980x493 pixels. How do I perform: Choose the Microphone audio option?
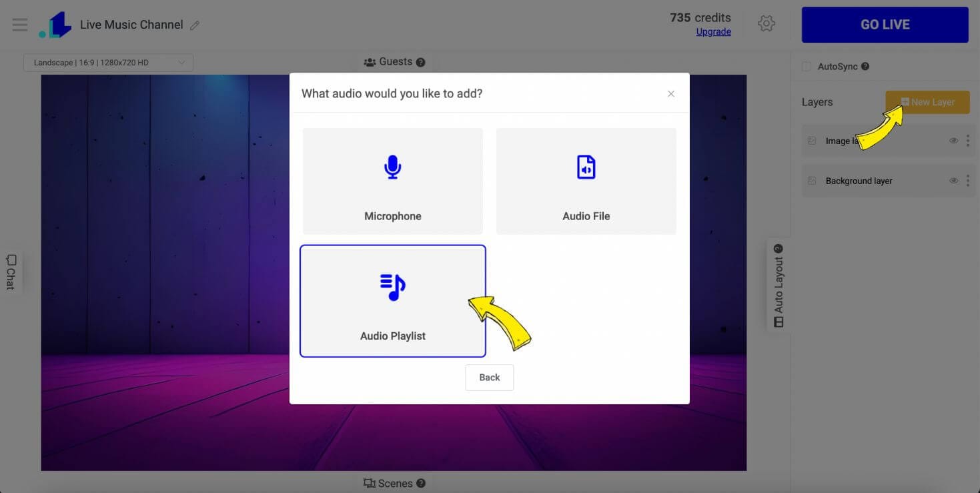[x=393, y=181]
